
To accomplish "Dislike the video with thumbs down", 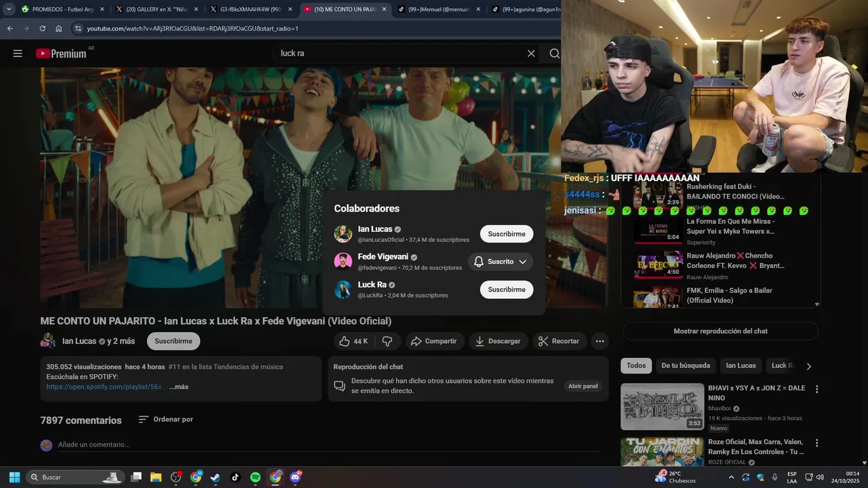I will [387, 342].
